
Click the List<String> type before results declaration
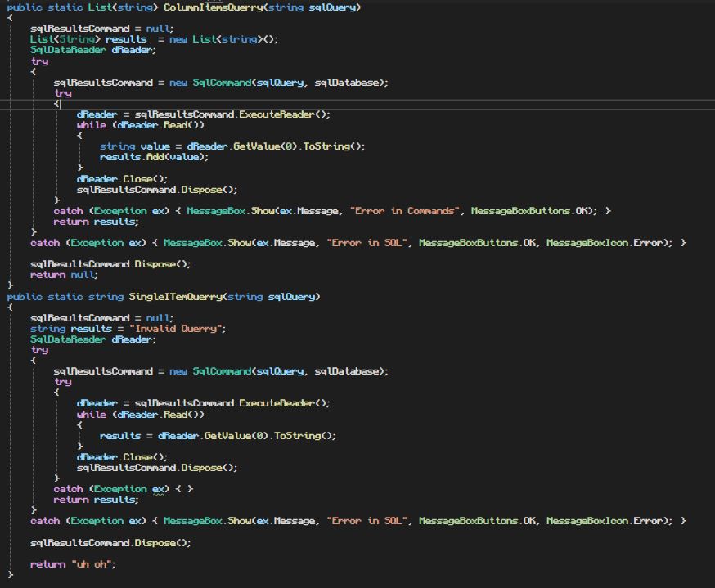coord(65,39)
